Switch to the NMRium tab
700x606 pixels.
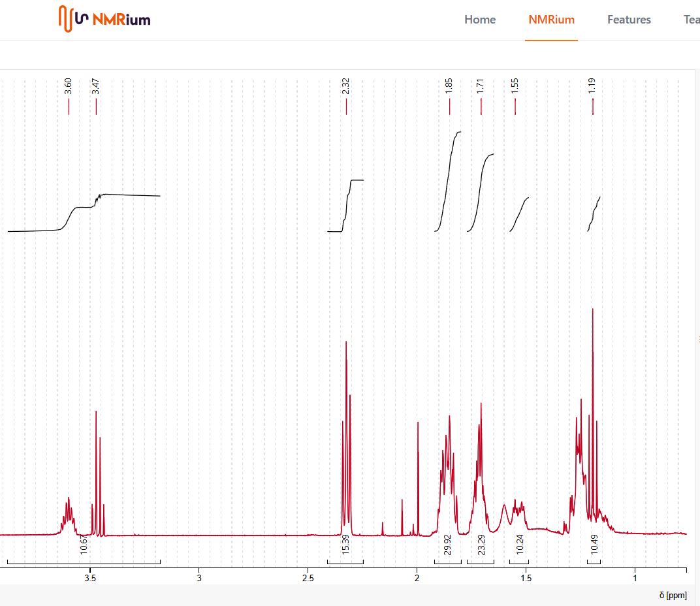(x=551, y=20)
